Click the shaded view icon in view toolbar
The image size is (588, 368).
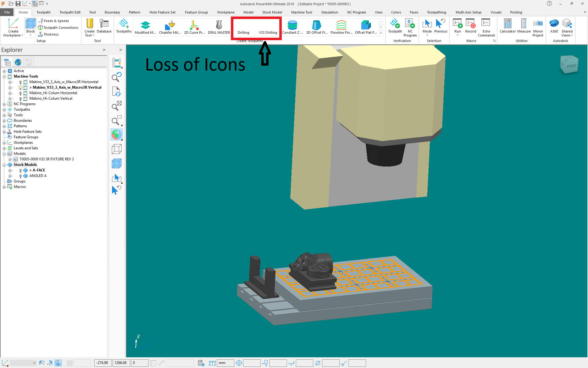pyautogui.click(x=117, y=163)
